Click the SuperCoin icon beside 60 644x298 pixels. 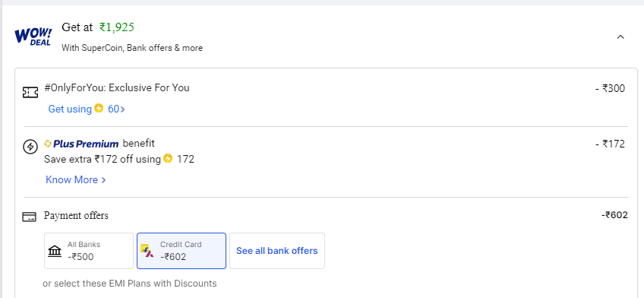[99, 108]
